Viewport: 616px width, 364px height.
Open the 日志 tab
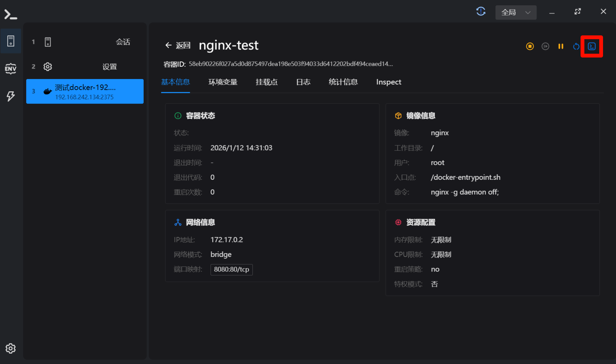click(303, 82)
